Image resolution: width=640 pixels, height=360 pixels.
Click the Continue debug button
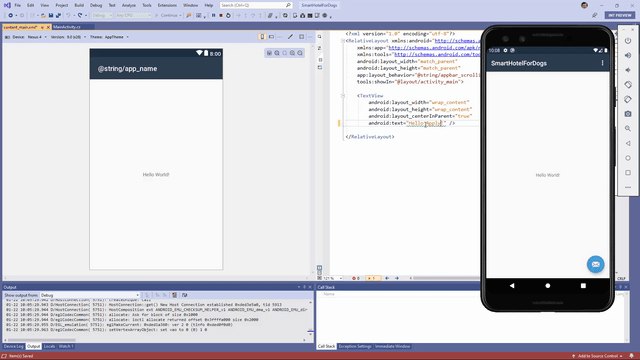[x=168, y=16]
